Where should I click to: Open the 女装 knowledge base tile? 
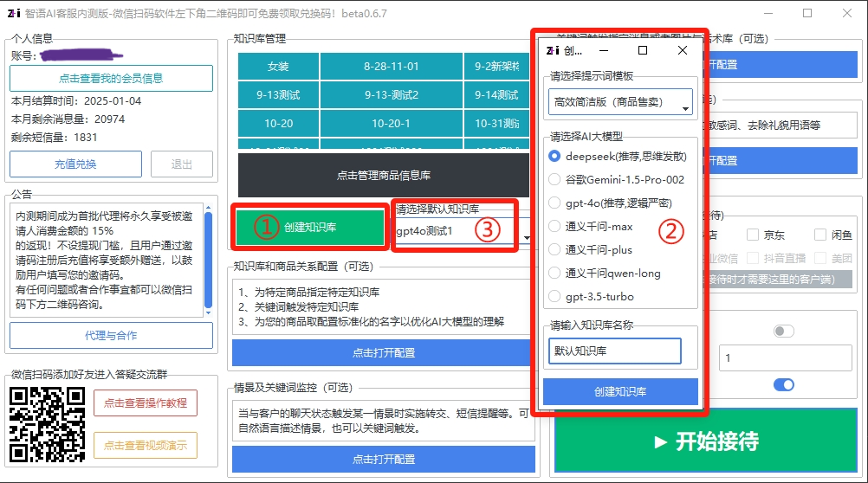click(278, 66)
